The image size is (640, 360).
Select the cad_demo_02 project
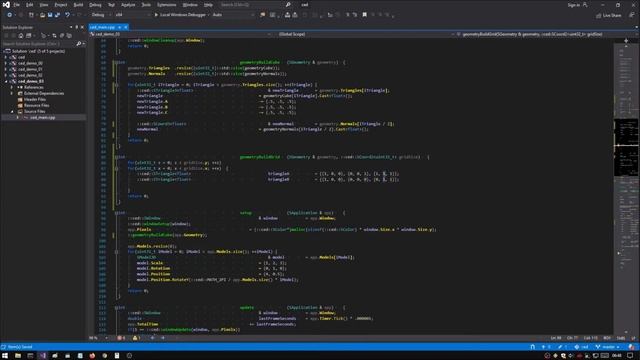30,76
